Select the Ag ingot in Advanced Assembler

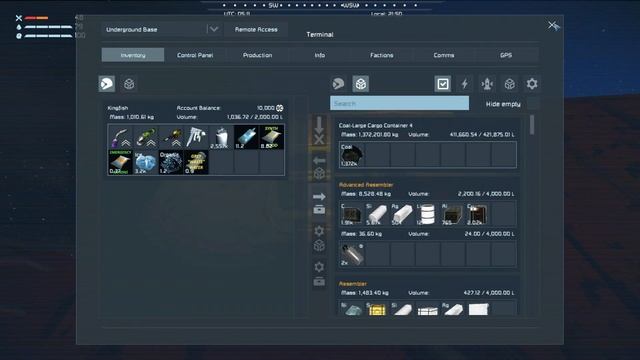pyautogui.click(x=402, y=214)
